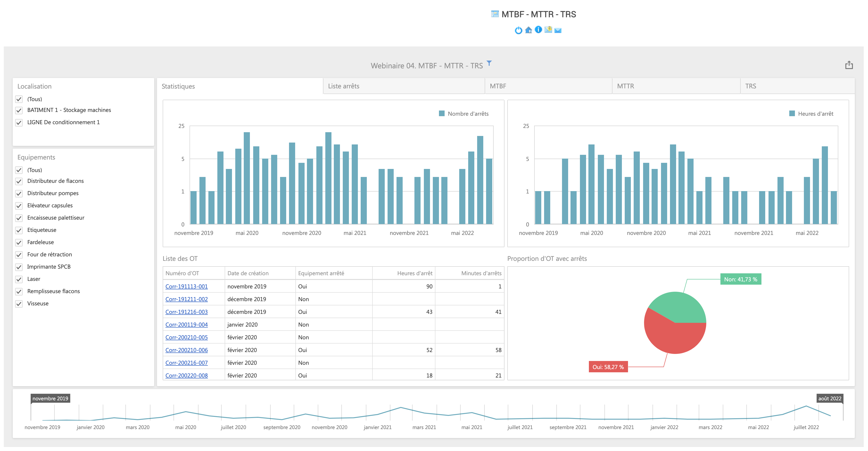Click the dashboard icon beside MTBF title

pos(495,14)
